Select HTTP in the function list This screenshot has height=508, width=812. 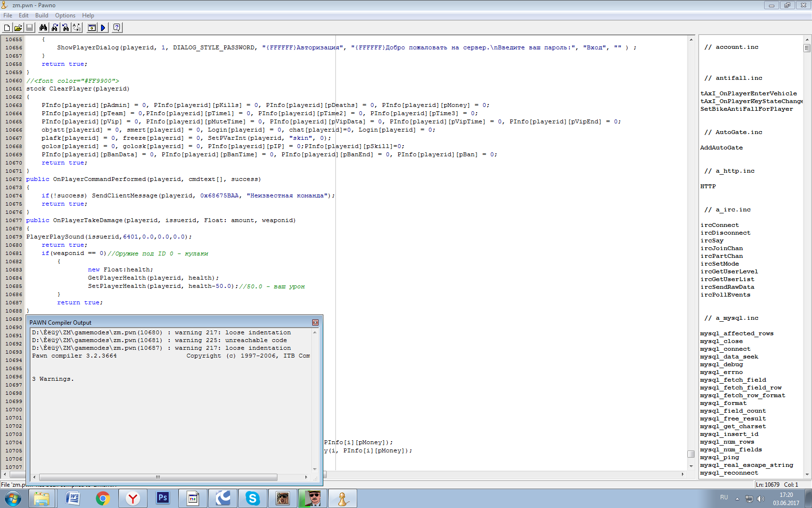coord(708,186)
